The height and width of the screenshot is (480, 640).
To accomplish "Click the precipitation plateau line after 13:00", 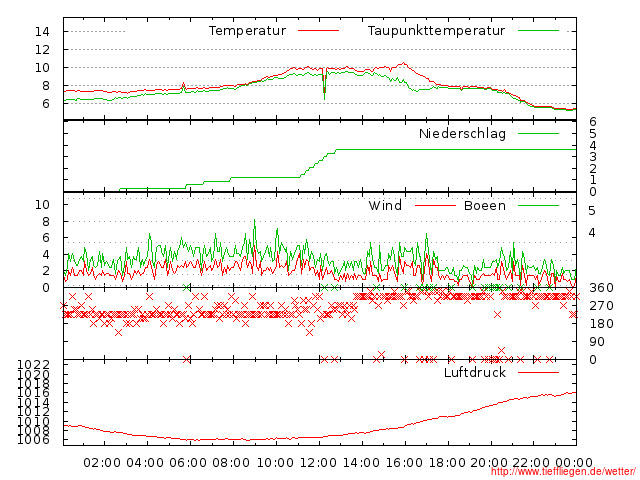I will coord(456,150).
